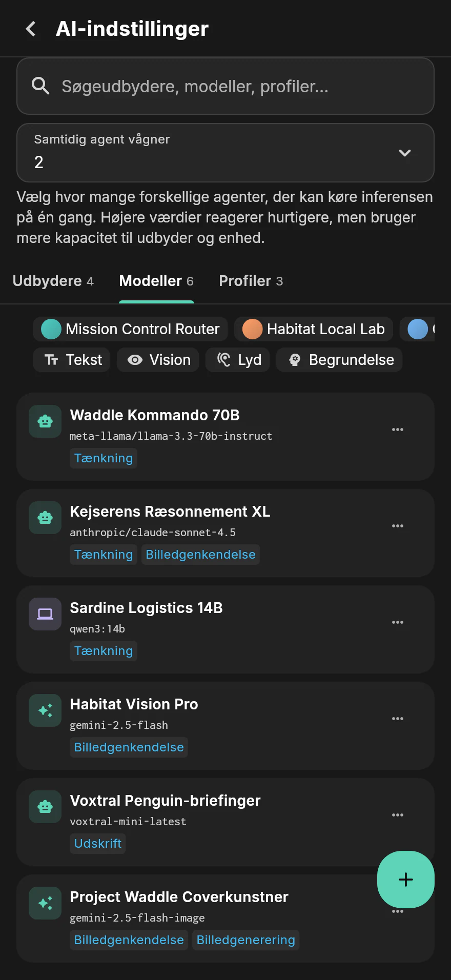Toggle the Tekst capability filter
The width and height of the screenshot is (451, 980).
coord(72,360)
